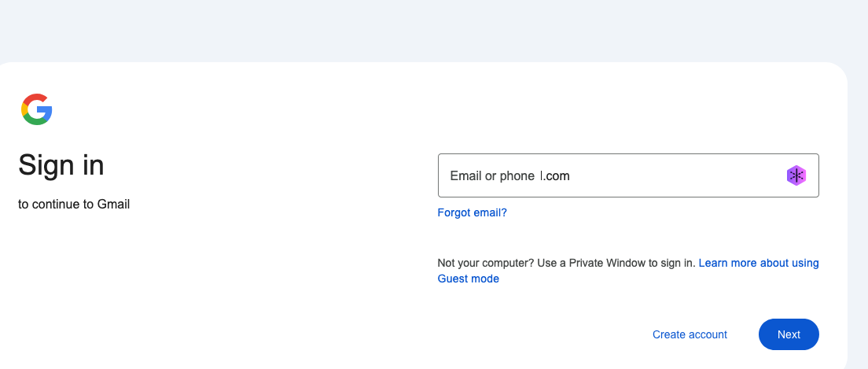Click the word Gmail in the subtitle
The height and width of the screenshot is (369, 868).
pos(113,205)
